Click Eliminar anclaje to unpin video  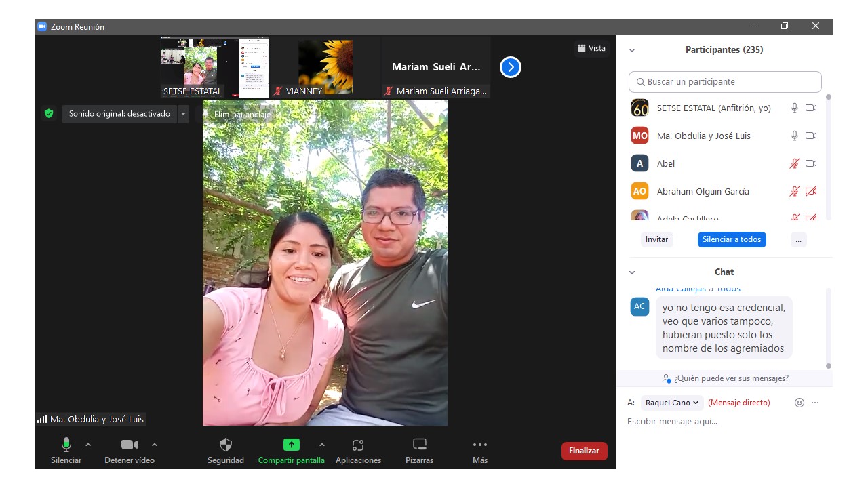tap(242, 114)
